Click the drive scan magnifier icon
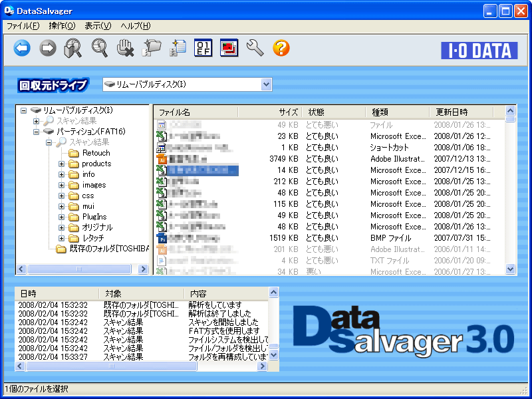This screenshot has height=399, width=532. tap(73, 48)
